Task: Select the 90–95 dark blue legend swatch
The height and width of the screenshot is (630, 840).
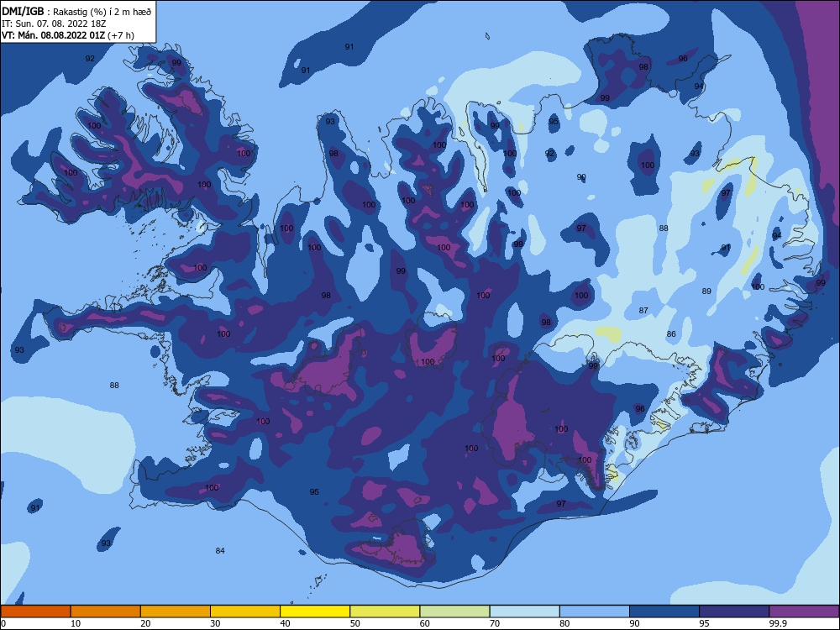Action: point(664,612)
